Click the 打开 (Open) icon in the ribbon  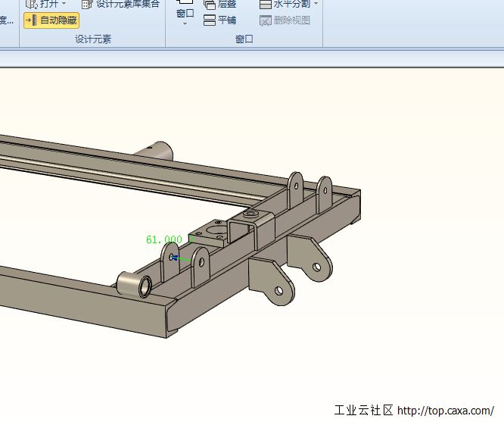click(x=31, y=5)
